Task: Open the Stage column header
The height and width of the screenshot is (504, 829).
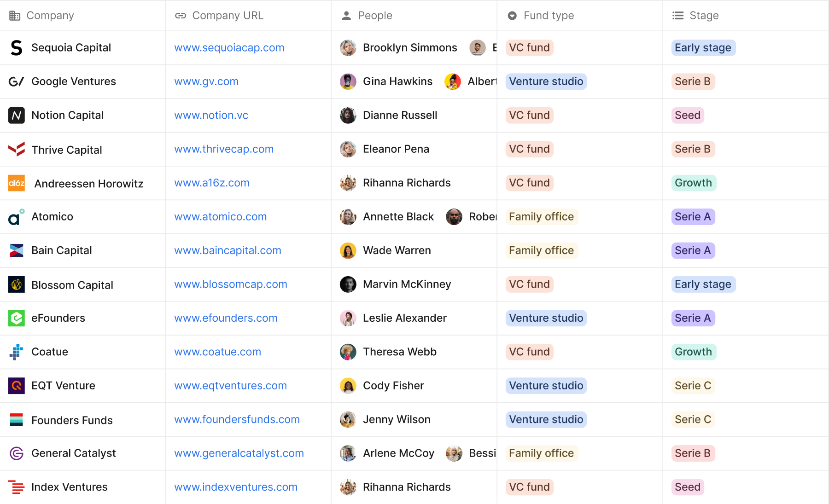Action: pyautogui.click(x=746, y=16)
